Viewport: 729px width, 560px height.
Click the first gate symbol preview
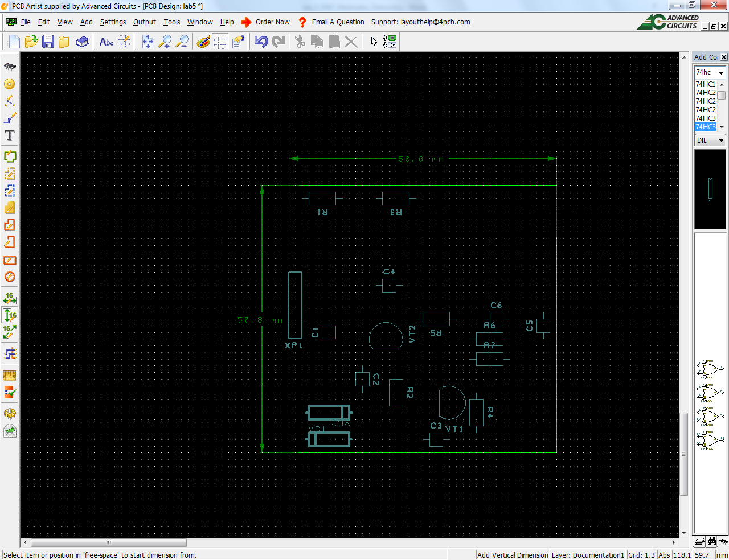710,370
